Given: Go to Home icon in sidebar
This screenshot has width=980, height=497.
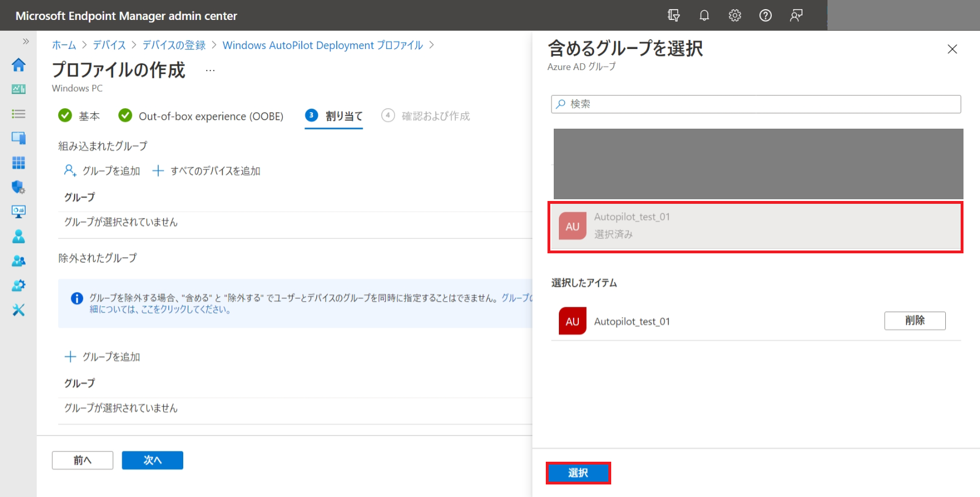Looking at the screenshot, I should pos(18,65).
